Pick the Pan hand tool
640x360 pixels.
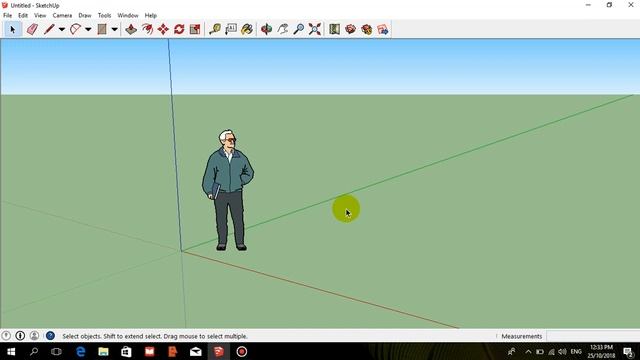282,29
